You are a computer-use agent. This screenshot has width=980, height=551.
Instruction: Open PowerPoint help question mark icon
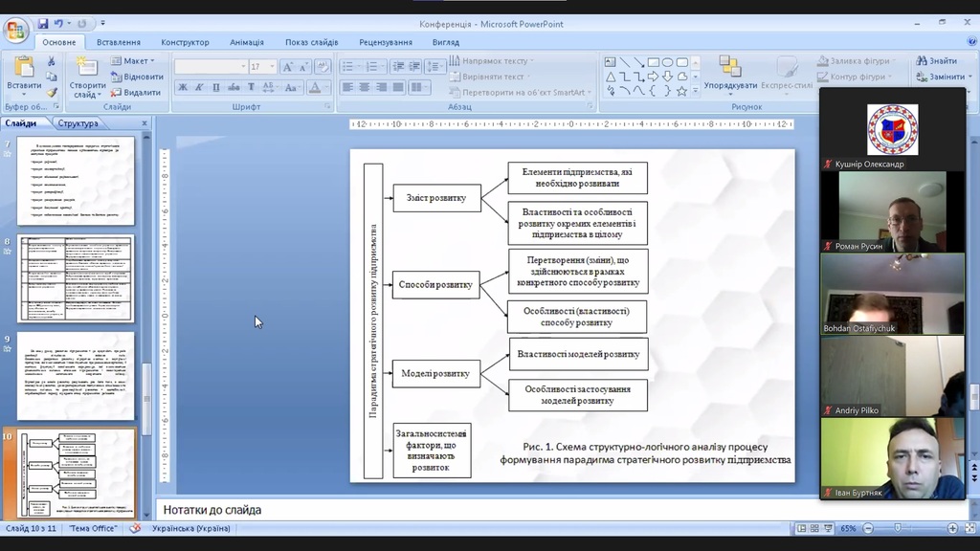(x=968, y=42)
